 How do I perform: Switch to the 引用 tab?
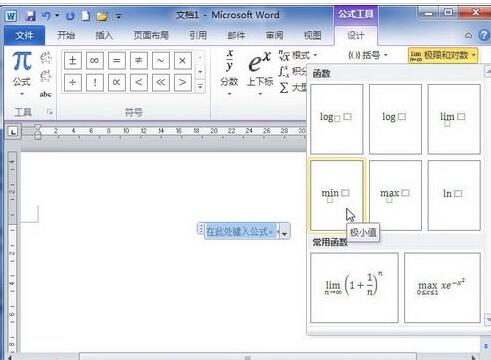click(198, 35)
